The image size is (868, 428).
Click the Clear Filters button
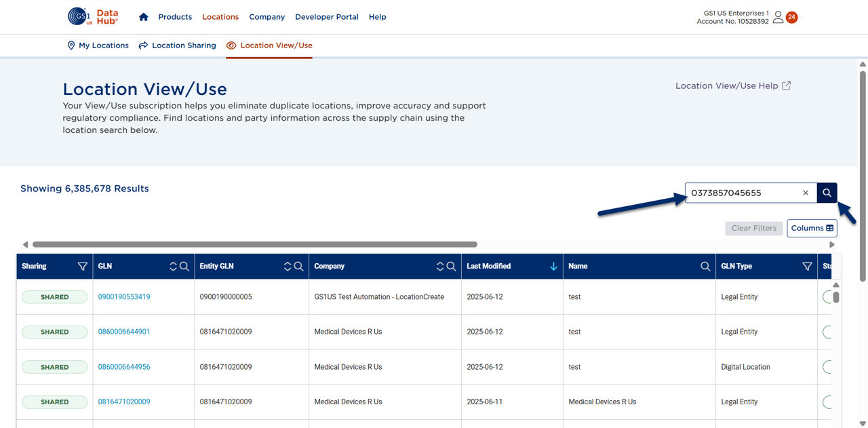tap(753, 228)
